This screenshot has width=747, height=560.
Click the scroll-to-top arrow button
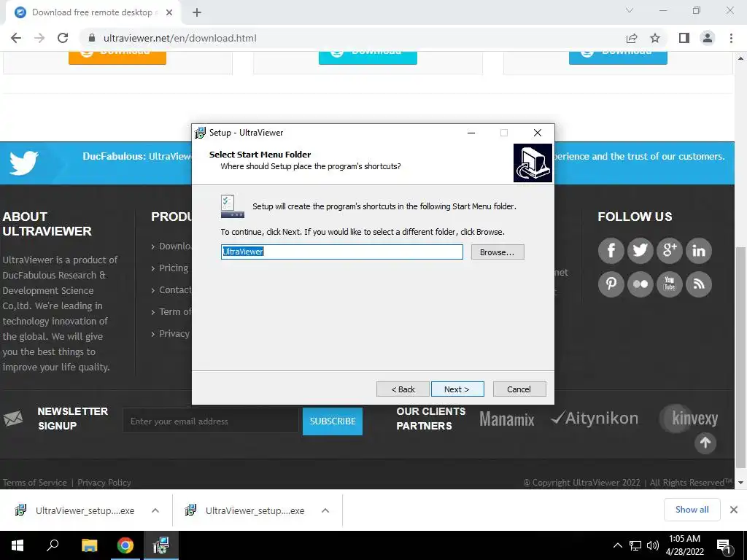pyautogui.click(x=705, y=443)
